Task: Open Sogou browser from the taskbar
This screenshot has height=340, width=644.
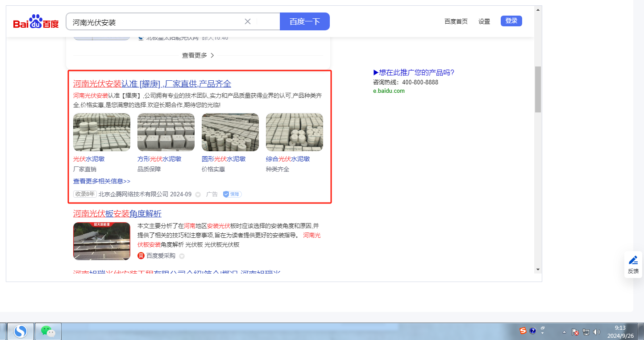Action: (21, 331)
